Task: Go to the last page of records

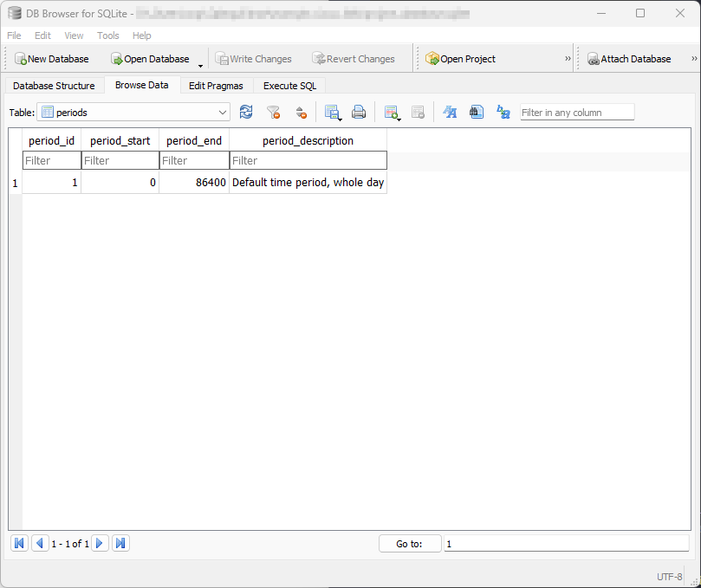Action: pos(120,544)
